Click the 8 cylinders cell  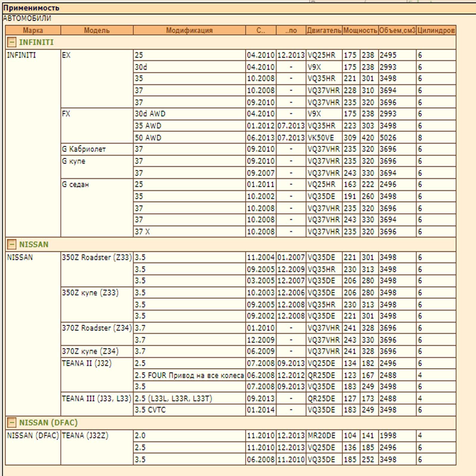pyautogui.click(x=436, y=138)
